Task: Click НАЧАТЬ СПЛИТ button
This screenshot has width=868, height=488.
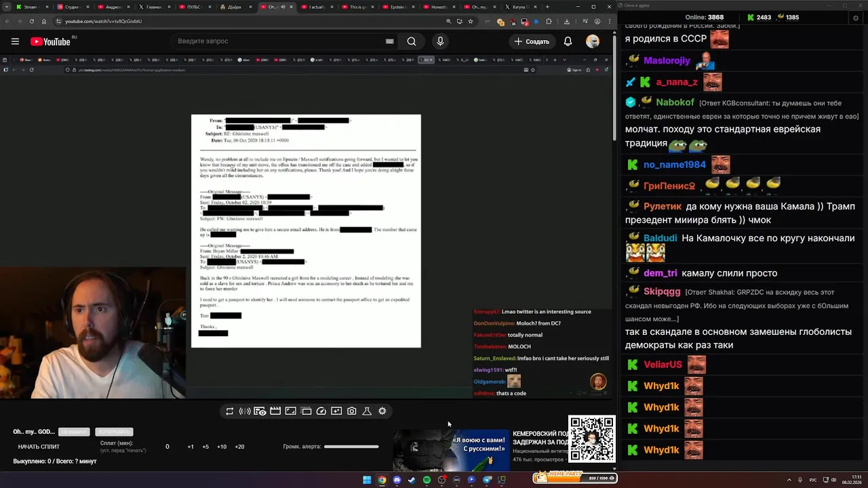Action: click(39, 447)
